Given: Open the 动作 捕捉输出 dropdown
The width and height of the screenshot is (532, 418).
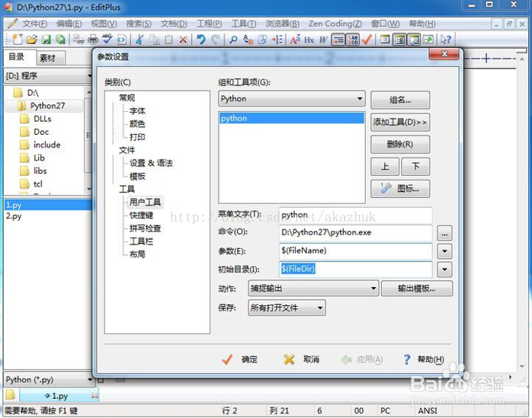Looking at the screenshot, I should click(x=313, y=289).
